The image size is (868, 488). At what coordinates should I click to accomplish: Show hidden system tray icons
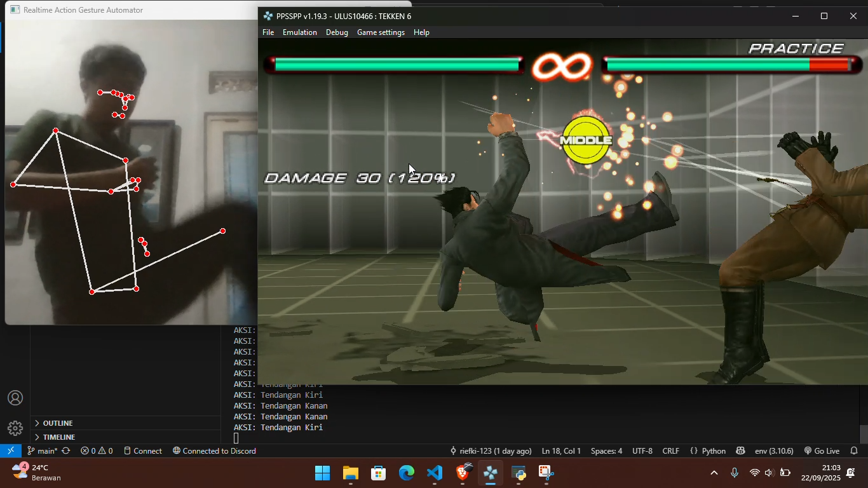[714, 473]
